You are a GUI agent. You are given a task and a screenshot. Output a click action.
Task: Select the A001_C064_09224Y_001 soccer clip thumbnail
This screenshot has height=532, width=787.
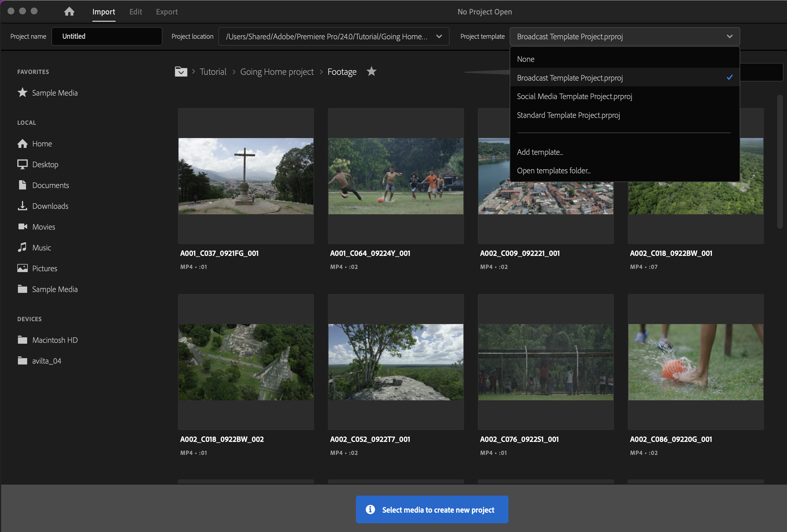tap(396, 176)
